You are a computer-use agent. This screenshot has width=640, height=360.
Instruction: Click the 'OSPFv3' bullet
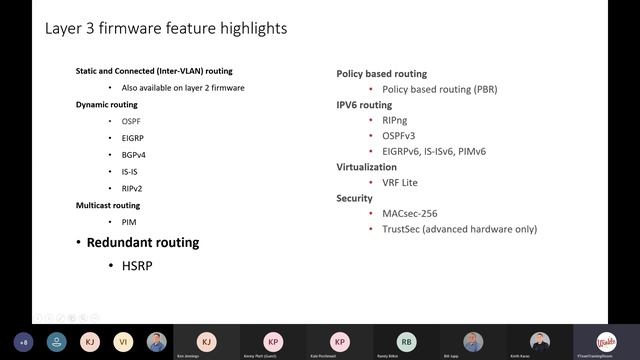[398, 136]
